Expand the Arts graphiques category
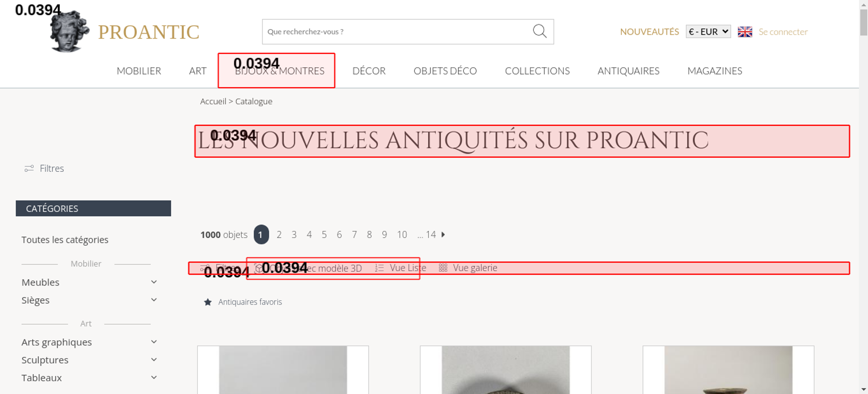This screenshot has width=868, height=394. coord(154,342)
